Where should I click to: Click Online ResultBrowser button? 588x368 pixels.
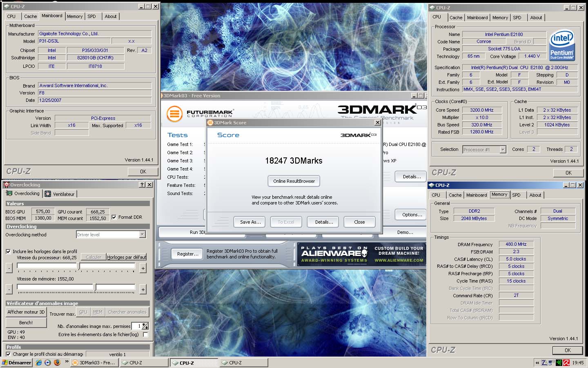click(294, 181)
